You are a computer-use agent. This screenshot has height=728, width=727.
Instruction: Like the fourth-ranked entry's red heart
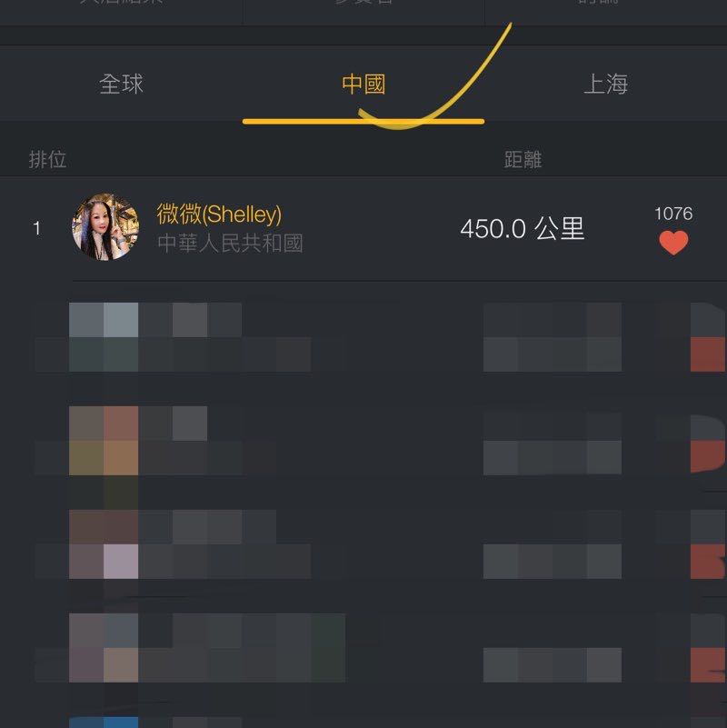(708, 562)
